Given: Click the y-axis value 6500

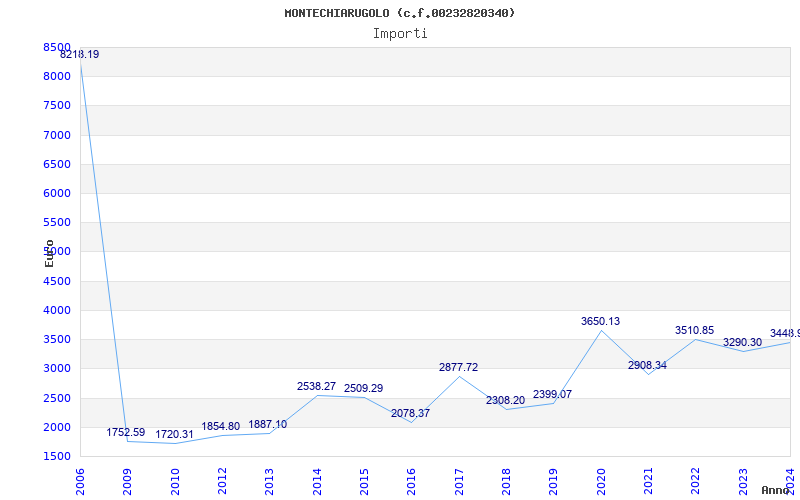Looking at the screenshot, I should pyautogui.click(x=57, y=164).
